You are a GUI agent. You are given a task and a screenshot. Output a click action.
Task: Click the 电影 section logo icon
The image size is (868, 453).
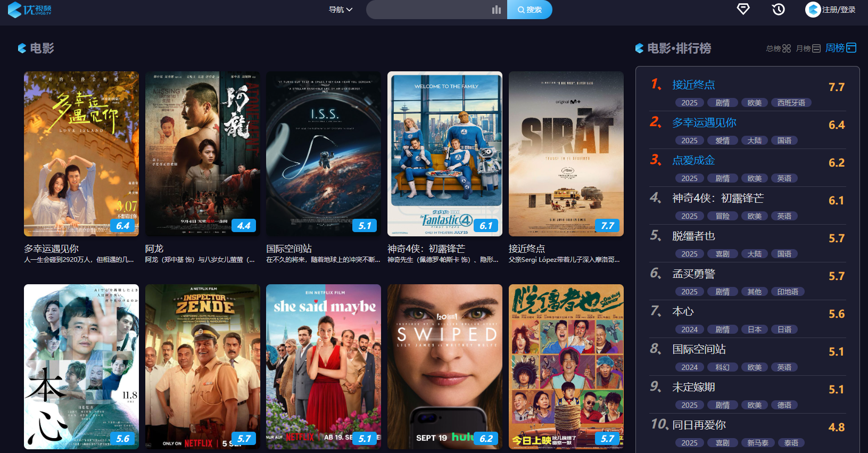(22, 48)
